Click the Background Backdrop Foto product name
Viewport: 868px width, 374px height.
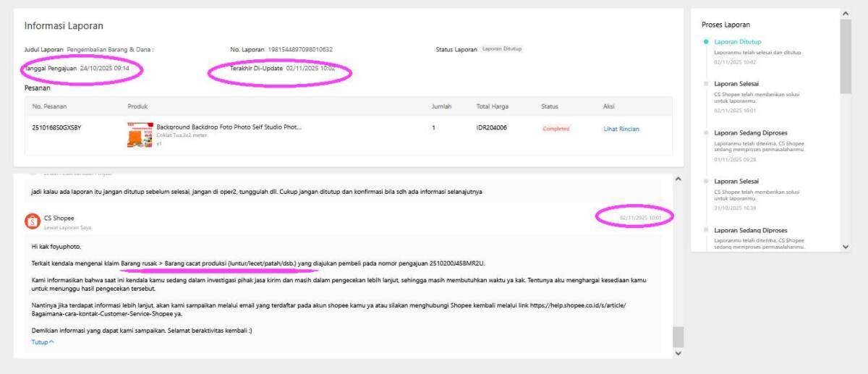pyautogui.click(x=229, y=127)
